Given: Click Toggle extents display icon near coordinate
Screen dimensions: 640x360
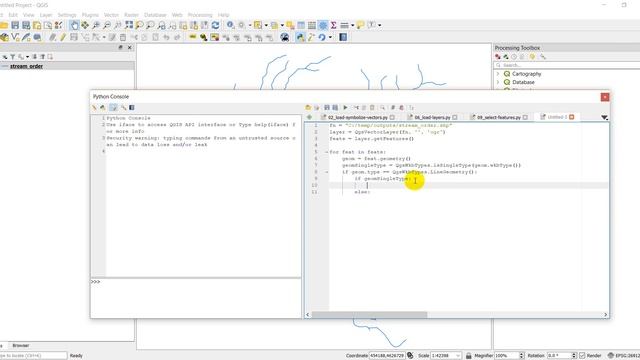Looking at the screenshot, I should tap(410, 356).
